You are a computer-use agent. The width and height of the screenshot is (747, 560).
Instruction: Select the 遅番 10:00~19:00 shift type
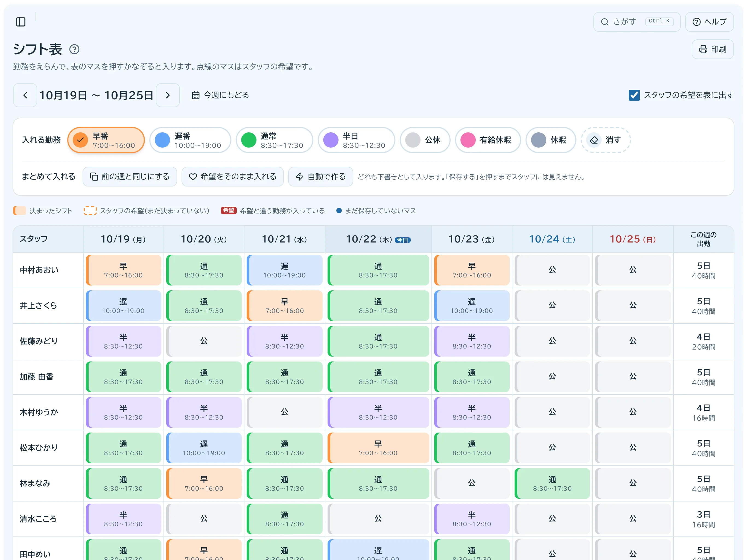[x=191, y=140]
